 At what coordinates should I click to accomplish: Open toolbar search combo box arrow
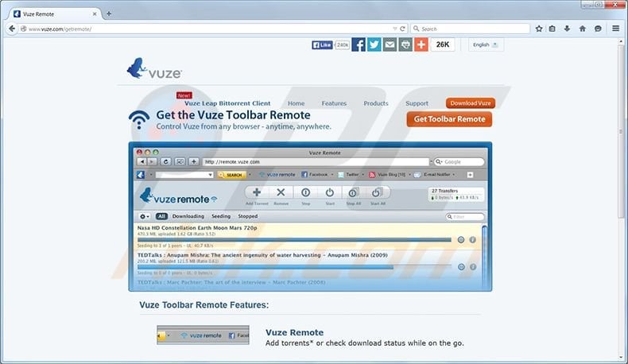211,175
